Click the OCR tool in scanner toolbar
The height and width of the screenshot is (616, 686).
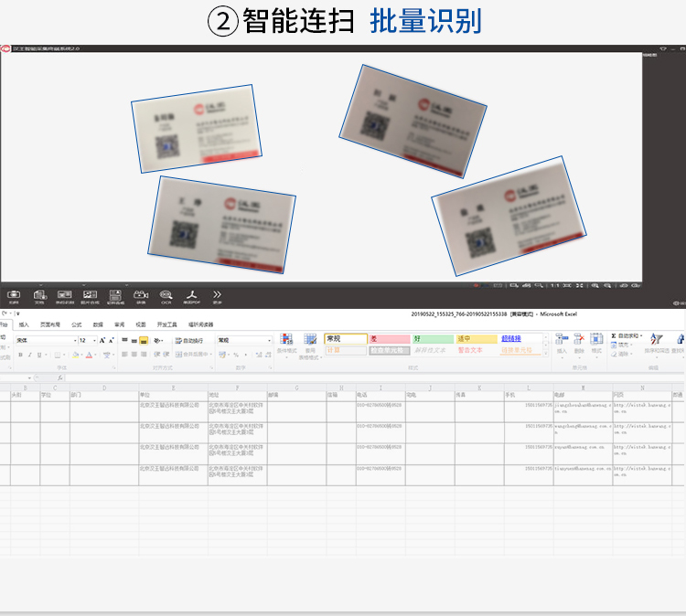click(166, 296)
